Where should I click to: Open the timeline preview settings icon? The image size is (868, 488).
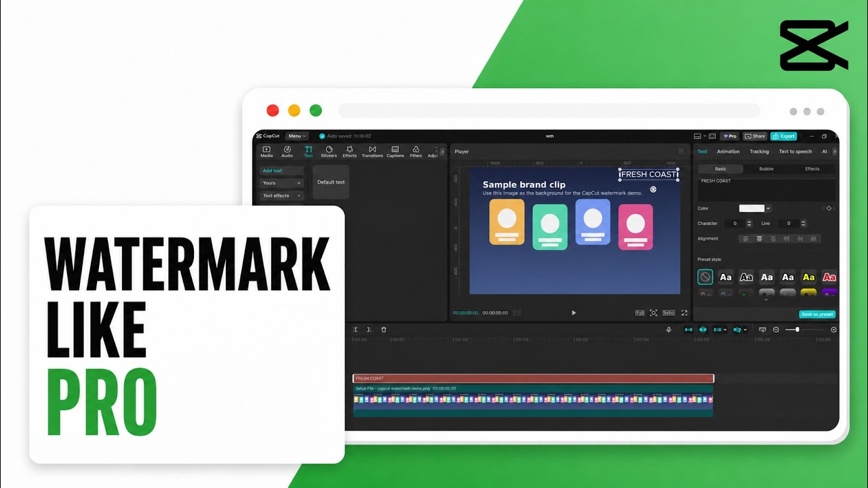[x=762, y=329]
